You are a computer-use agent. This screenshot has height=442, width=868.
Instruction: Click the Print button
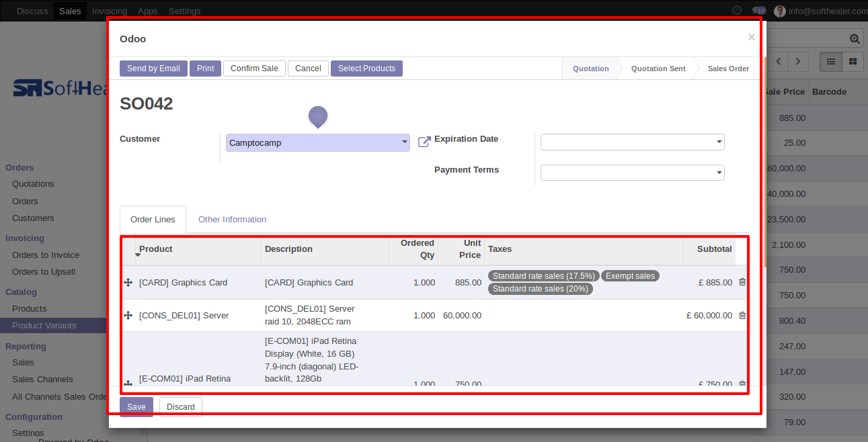tap(206, 69)
